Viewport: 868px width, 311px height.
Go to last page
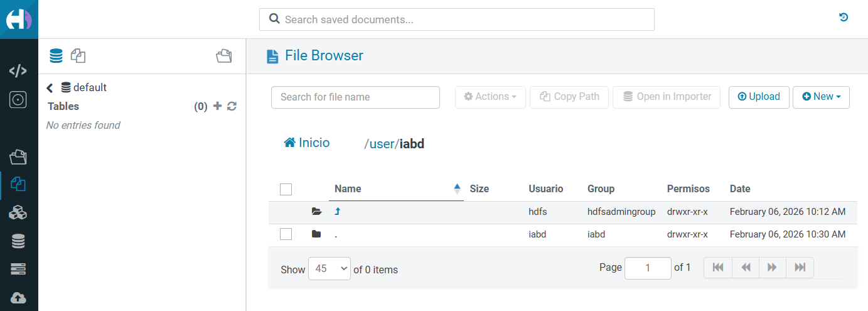(800, 268)
